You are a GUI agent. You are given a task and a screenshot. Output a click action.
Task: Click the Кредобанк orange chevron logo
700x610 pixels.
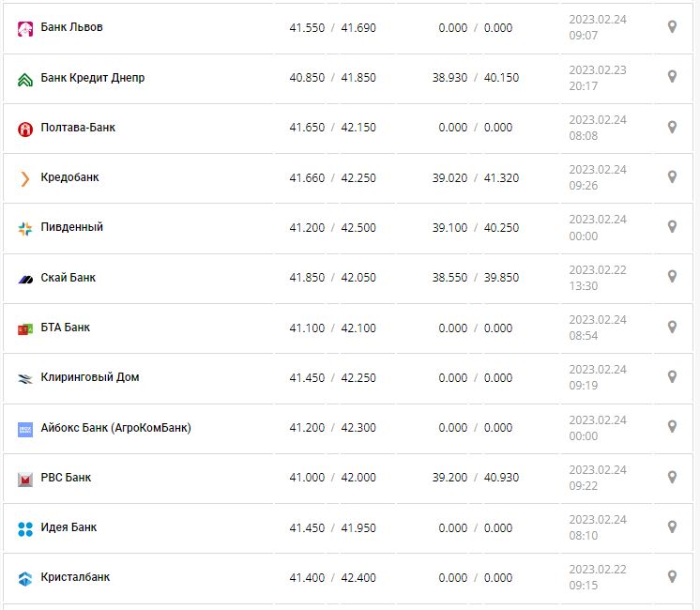[x=25, y=178]
